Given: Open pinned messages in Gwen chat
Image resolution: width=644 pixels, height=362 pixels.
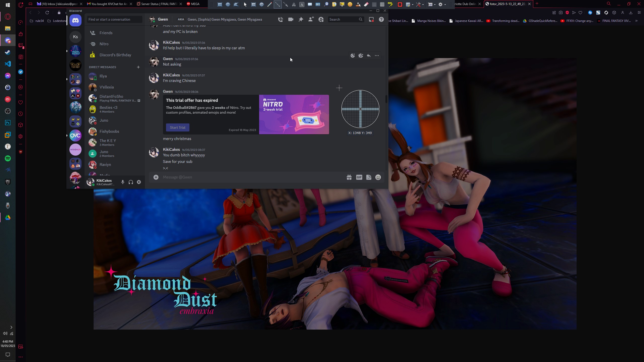Looking at the screenshot, I should coord(301,19).
